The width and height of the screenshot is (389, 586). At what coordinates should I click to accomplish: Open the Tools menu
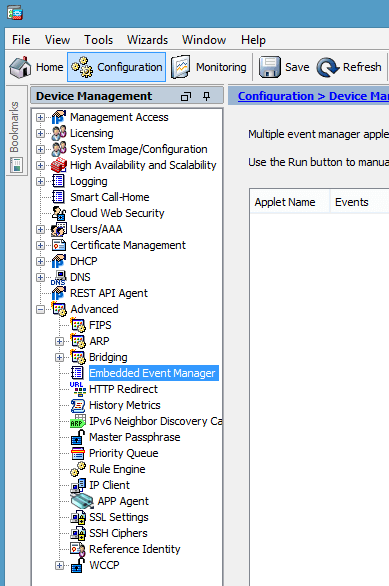pyautogui.click(x=98, y=40)
